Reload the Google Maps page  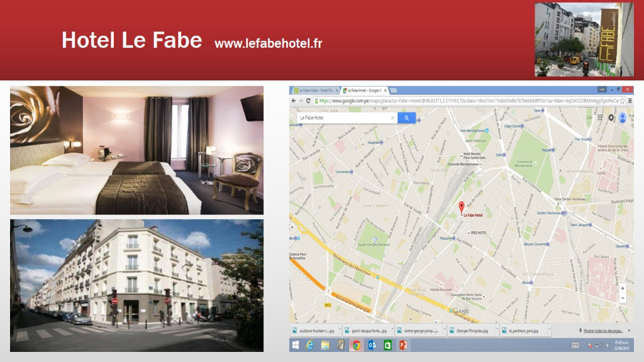[x=308, y=101]
